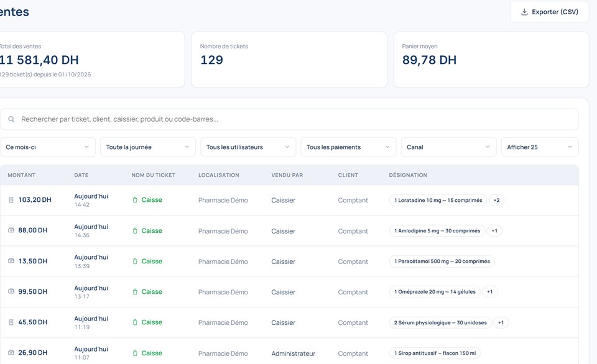Click the +1 badge next to Amlodipine
This screenshot has width=597, height=364.
point(494,230)
